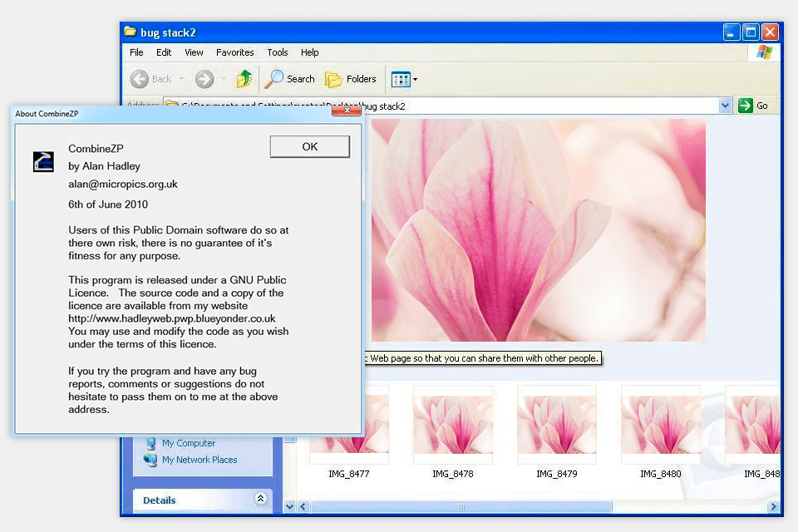Screen dimensions: 798x532
Task: Click the Back navigation arrow icon
Action: click(140, 79)
